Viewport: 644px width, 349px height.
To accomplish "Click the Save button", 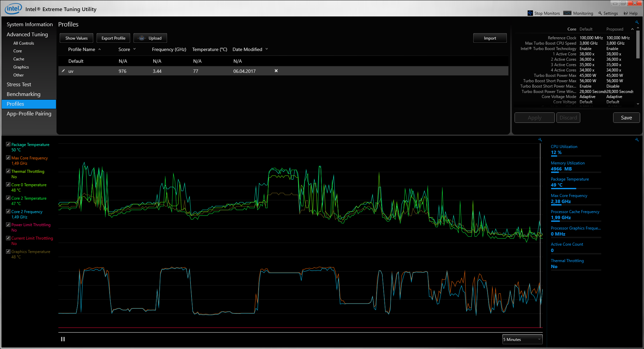I will [x=626, y=117].
